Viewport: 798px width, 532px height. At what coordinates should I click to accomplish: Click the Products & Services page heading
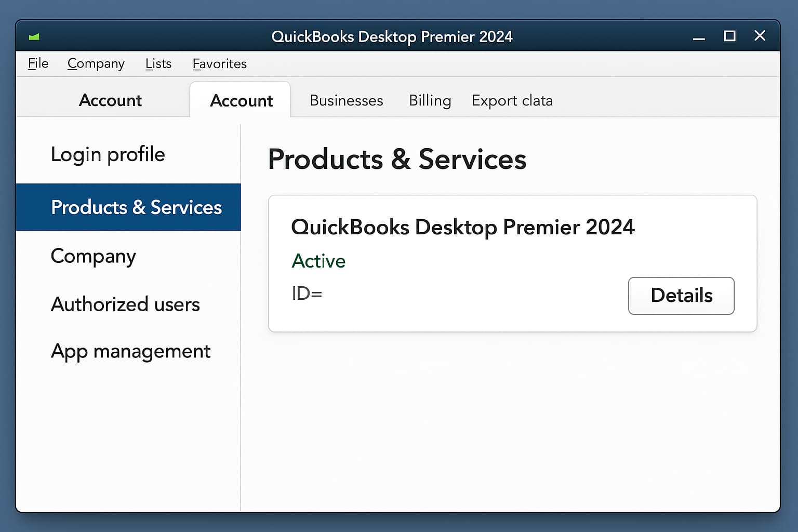point(397,159)
